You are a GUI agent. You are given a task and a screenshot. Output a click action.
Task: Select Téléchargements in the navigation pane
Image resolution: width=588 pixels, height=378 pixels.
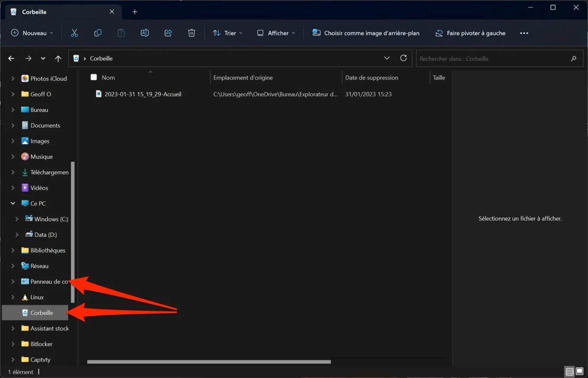click(49, 172)
